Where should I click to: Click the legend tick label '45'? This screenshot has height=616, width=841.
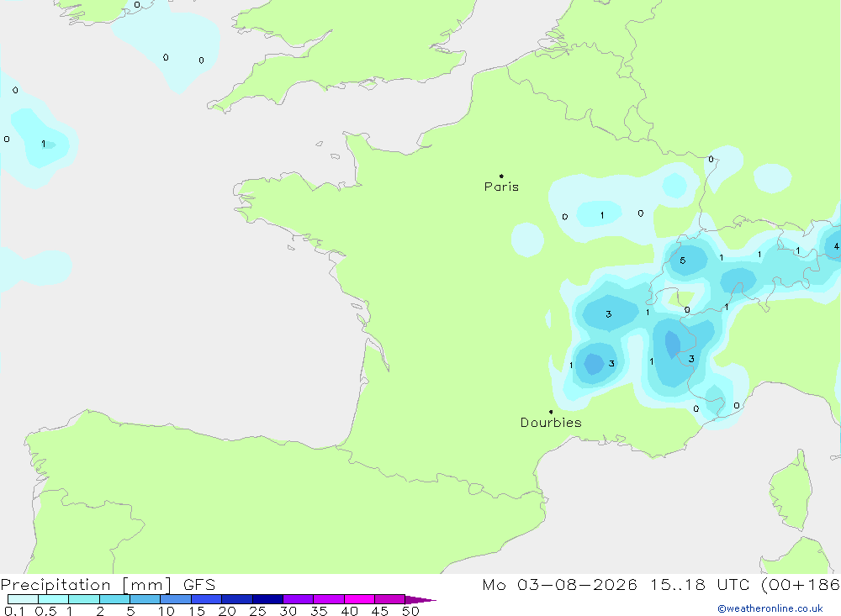(x=380, y=611)
